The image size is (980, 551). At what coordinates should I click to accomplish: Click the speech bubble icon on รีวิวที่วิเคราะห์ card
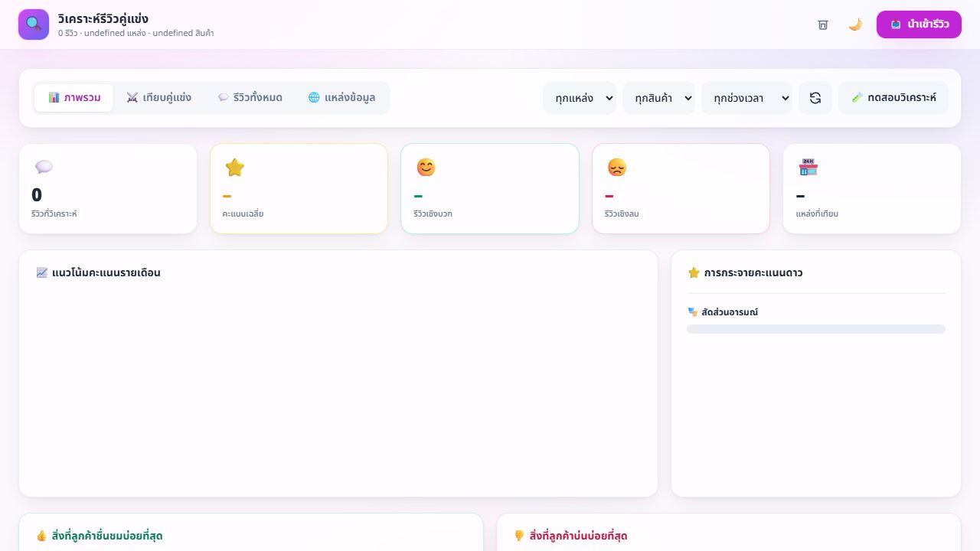click(44, 168)
